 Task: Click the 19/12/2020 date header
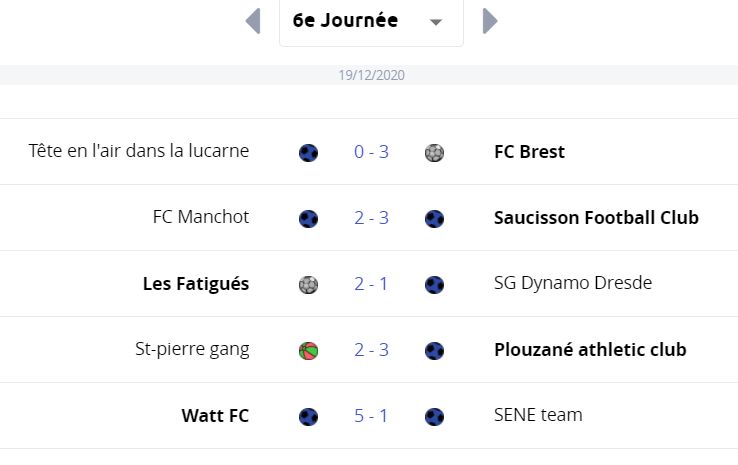[x=371, y=75]
